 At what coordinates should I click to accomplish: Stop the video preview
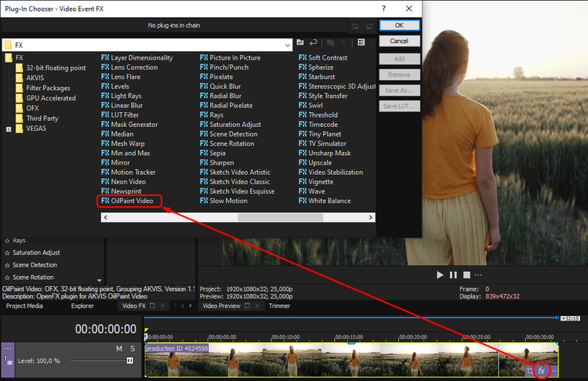click(x=466, y=275)
